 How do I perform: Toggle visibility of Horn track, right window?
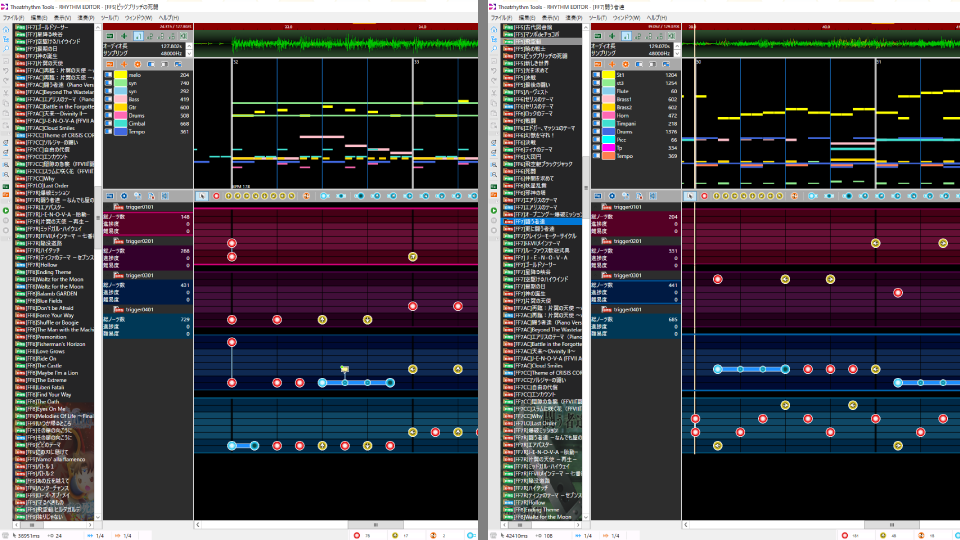(596, 115)
